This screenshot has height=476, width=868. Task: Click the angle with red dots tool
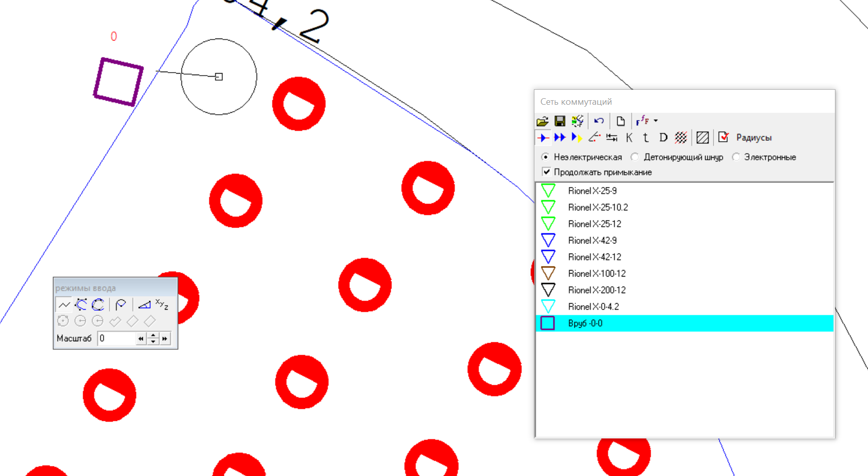coord(595,137)
